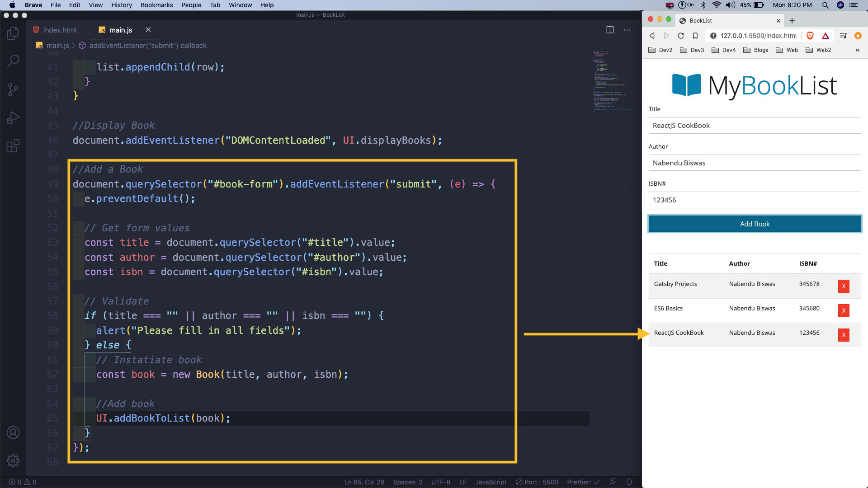Open the File menu
This screenshot has height=488, width=868.
56,5
